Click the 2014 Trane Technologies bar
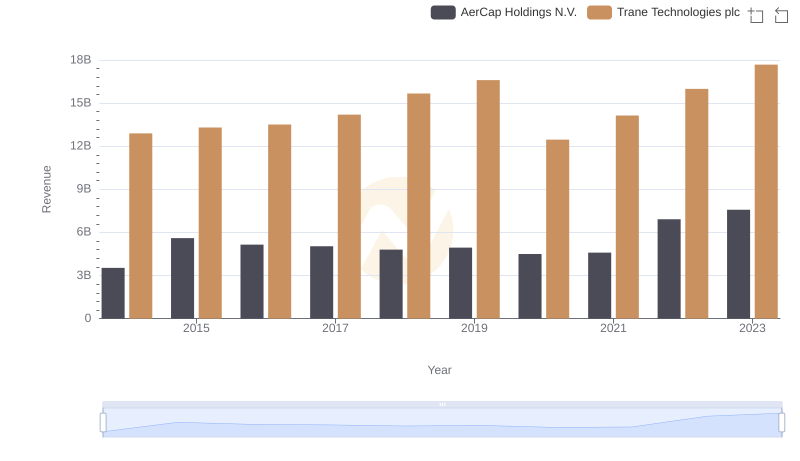 (141, 226)
